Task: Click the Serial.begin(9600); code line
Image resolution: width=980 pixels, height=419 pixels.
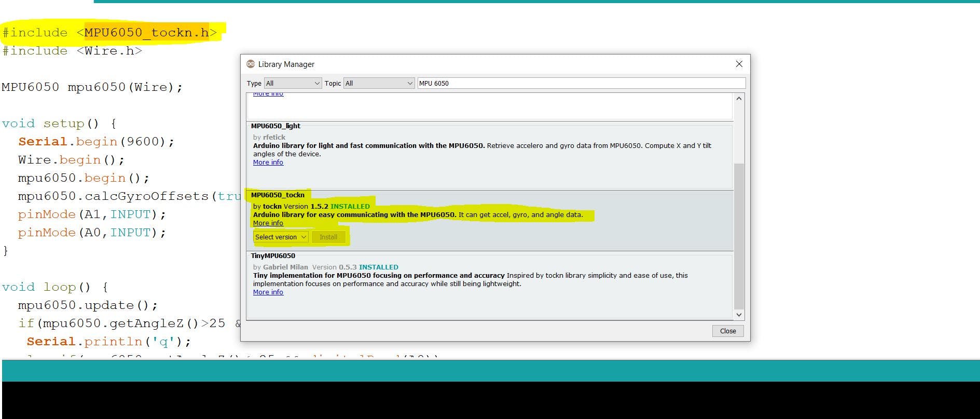Action: pos(96,142)
